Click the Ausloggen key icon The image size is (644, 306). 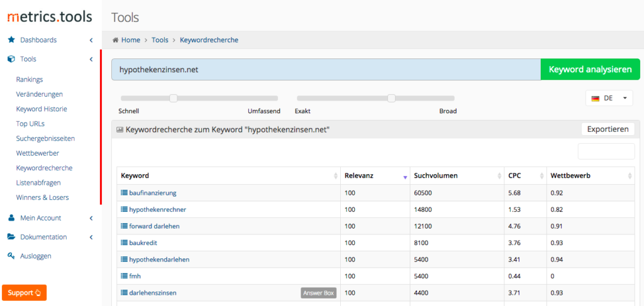[x=11, y=256]
